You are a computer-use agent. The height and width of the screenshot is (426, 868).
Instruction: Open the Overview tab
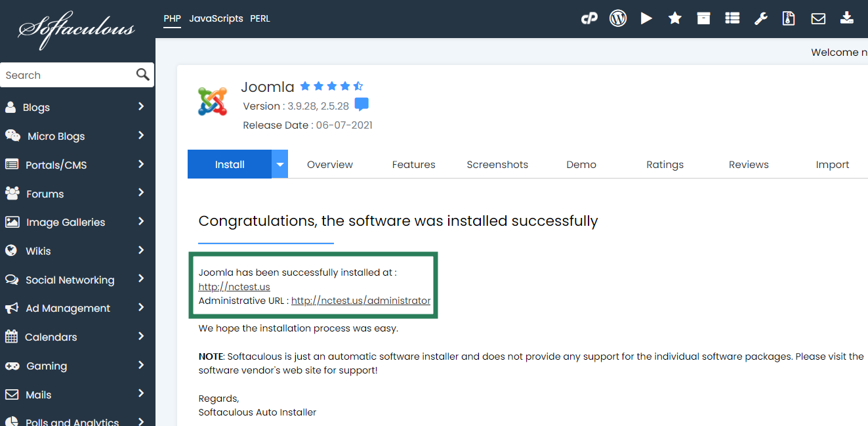coord(330,165)
